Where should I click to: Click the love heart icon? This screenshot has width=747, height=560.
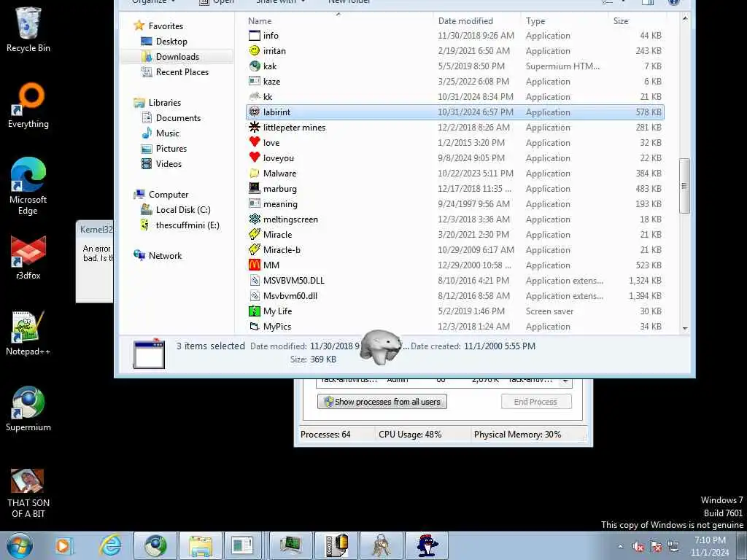pyautogui.click(x=255, y=142)
